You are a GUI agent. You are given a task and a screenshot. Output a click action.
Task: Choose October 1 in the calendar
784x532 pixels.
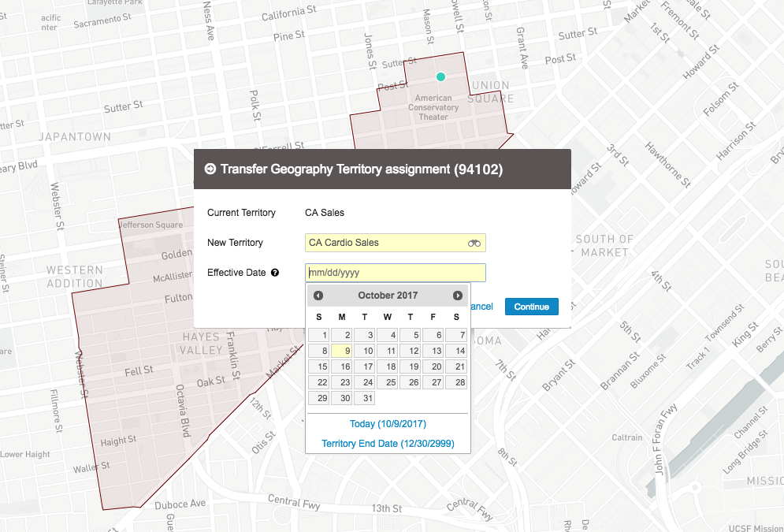tap(319, 335)
